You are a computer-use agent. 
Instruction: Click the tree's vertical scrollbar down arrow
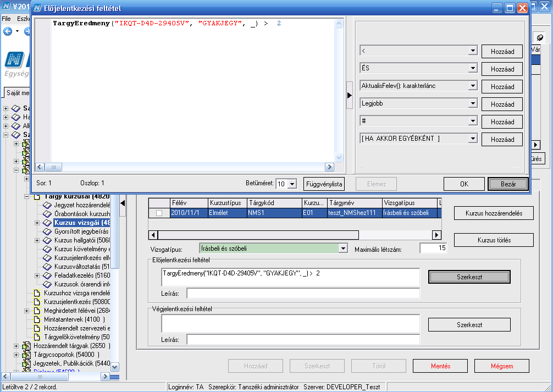coord(115,367)
